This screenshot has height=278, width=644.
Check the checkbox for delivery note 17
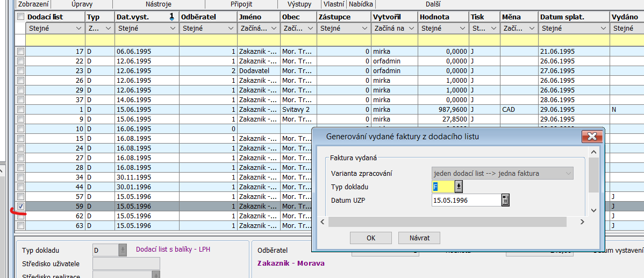(x=20, y=52)
